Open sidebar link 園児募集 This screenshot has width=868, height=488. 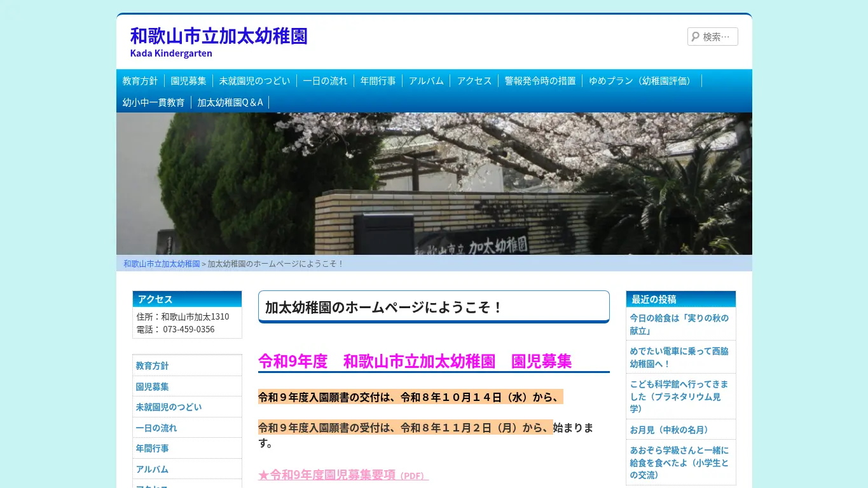click(152, 386)
